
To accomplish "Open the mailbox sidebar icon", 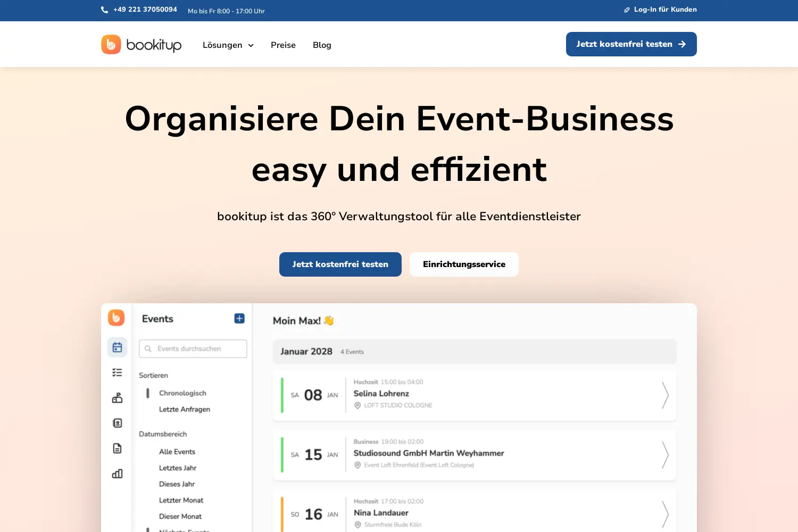I will (117, 398).
